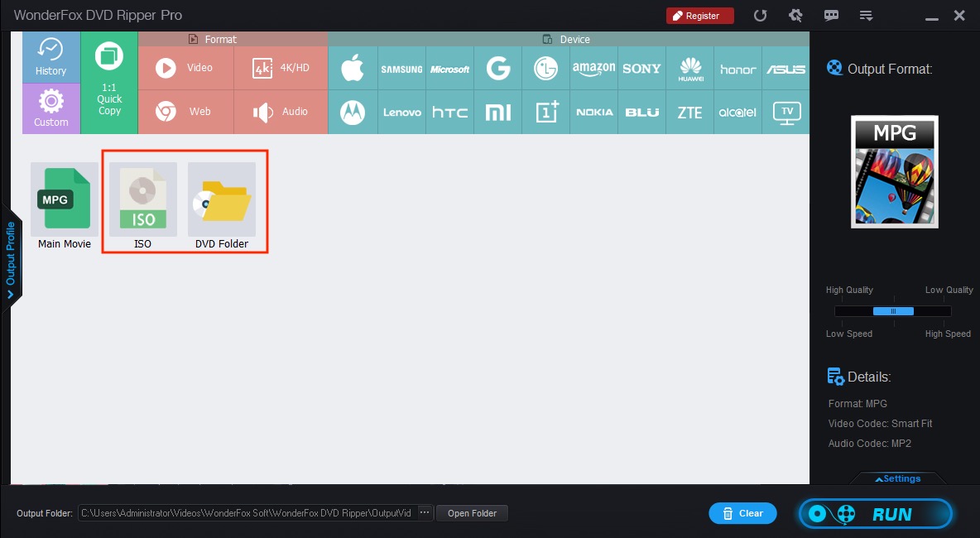Open the feedback chat icon in titlebar

[831, 15]
